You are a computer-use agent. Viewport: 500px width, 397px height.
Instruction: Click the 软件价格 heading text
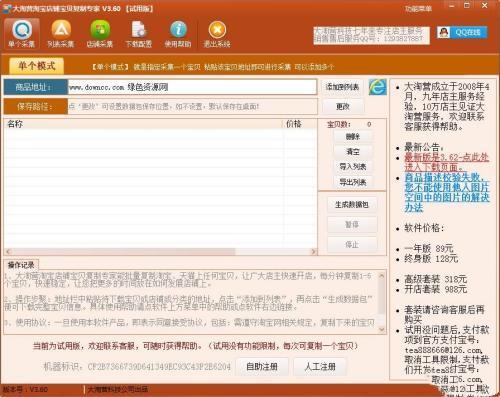point(424,228)
